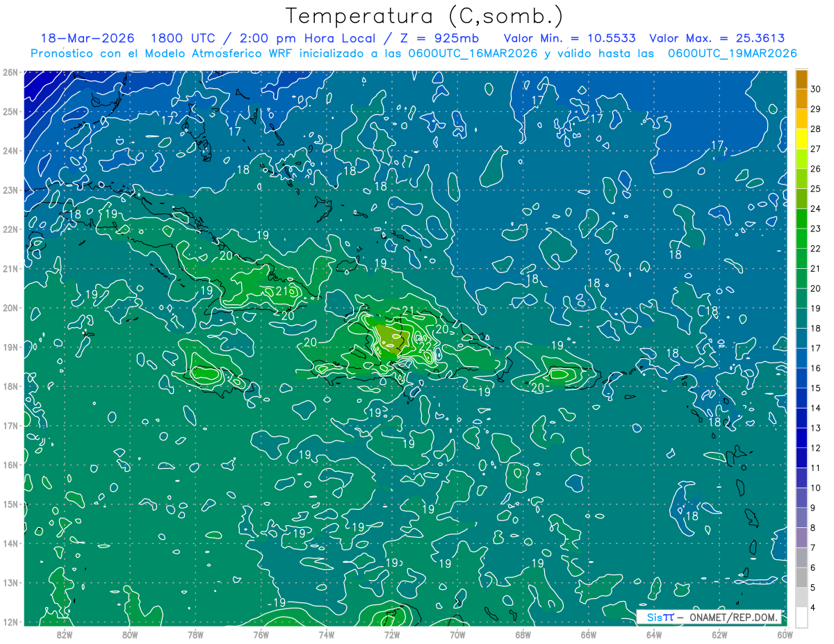This screenshot has height=644, width=834.
Task: Select the "0600UTC_19MAR2026" valid-until time
Action: pyautogui.click(x=732, y=53)
